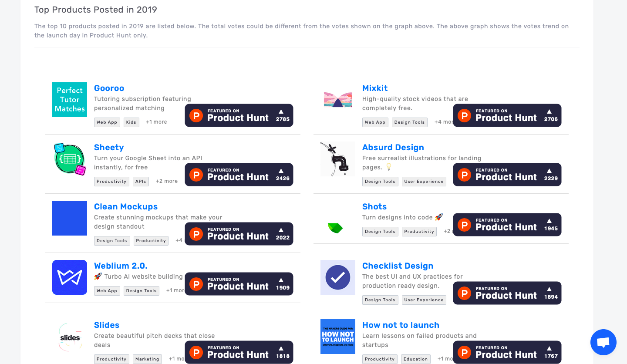Expand Sheety's +2 more tags
This screenshot has width=627, height=364.
tap(167, 181)
